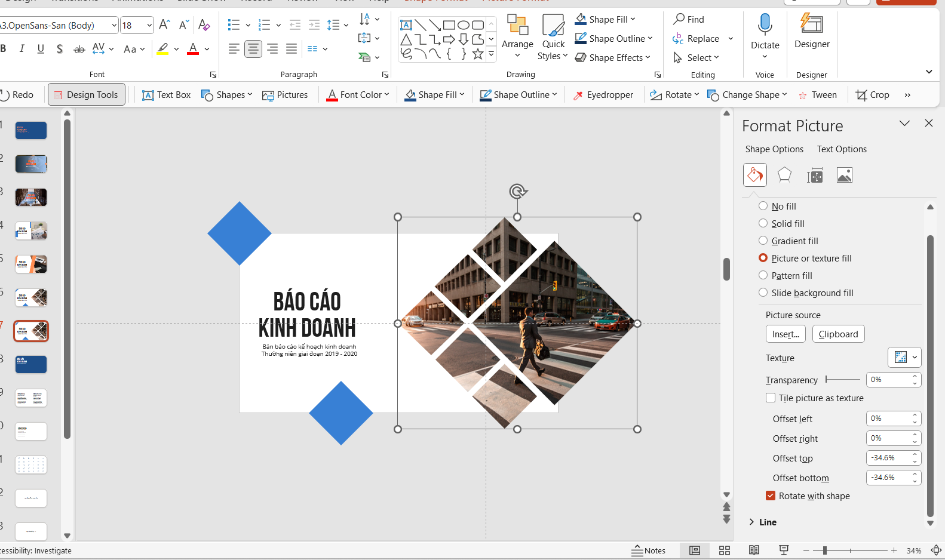Open Picture tab icon in Format Picture
Viewport: 945px width, 560px height.
tap(845, 175)
